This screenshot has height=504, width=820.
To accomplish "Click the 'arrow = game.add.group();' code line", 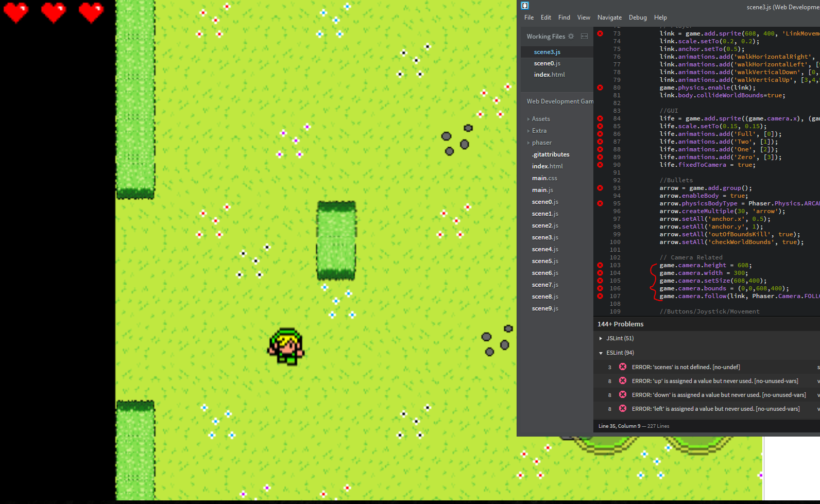I will [706, 188].
